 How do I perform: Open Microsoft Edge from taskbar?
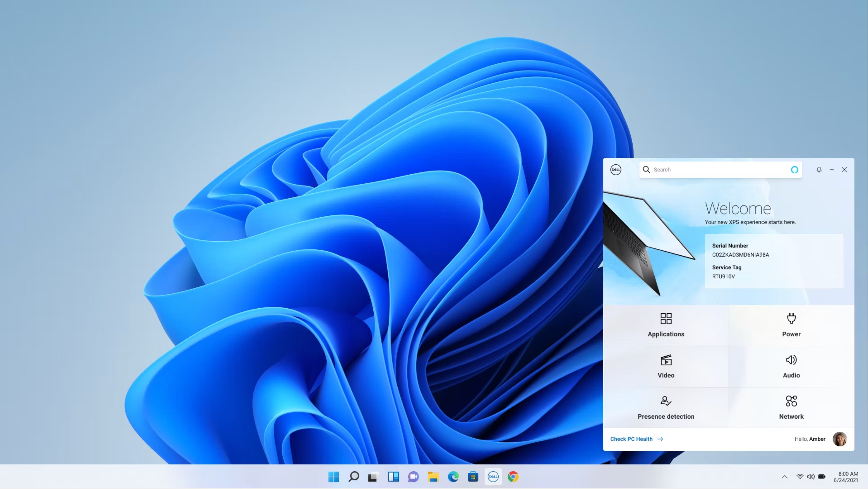coord(453,477)
